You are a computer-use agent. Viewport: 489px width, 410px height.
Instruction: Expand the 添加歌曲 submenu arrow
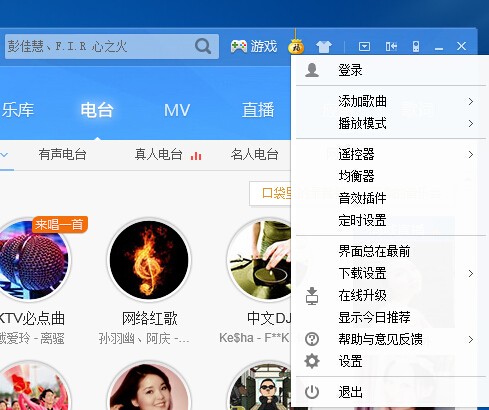click(x=471, y=102)
